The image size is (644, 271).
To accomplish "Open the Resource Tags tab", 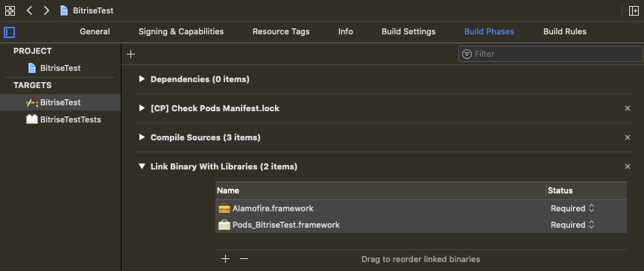I will pos(281,31).
